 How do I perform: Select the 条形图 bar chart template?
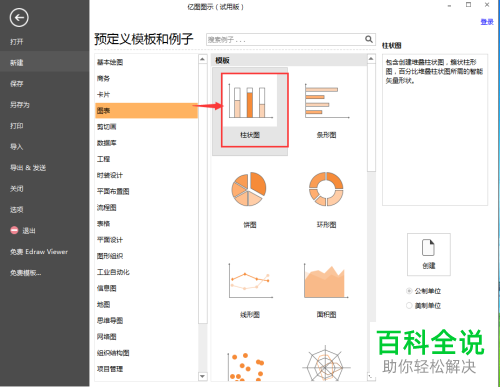(x=326, y=111)
